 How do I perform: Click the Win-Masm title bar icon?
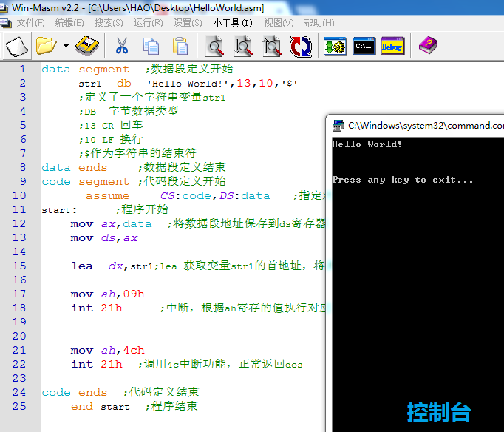point(4,8)
